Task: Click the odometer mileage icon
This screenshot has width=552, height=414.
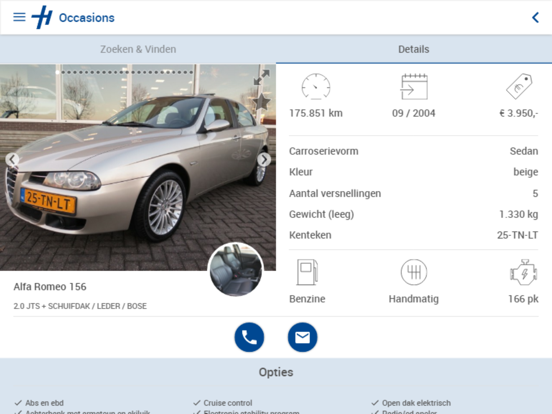Action: tap(316, 86)
